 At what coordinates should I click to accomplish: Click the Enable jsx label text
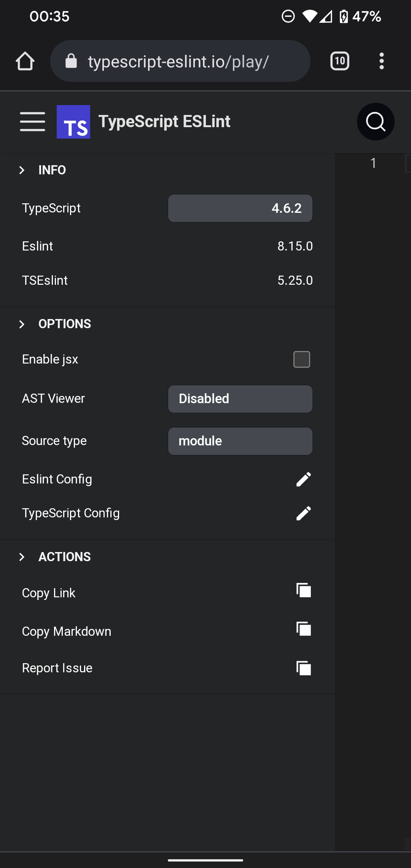click(x=50, y=359)
